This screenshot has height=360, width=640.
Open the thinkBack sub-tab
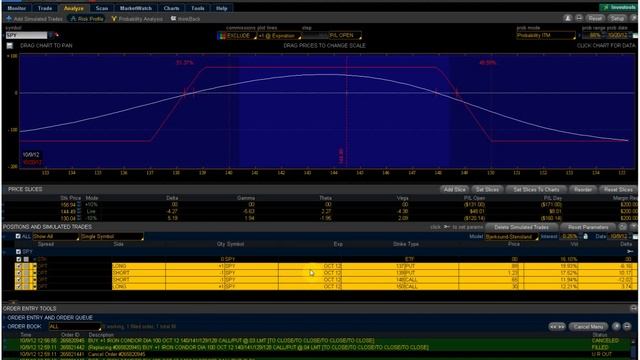186,19
